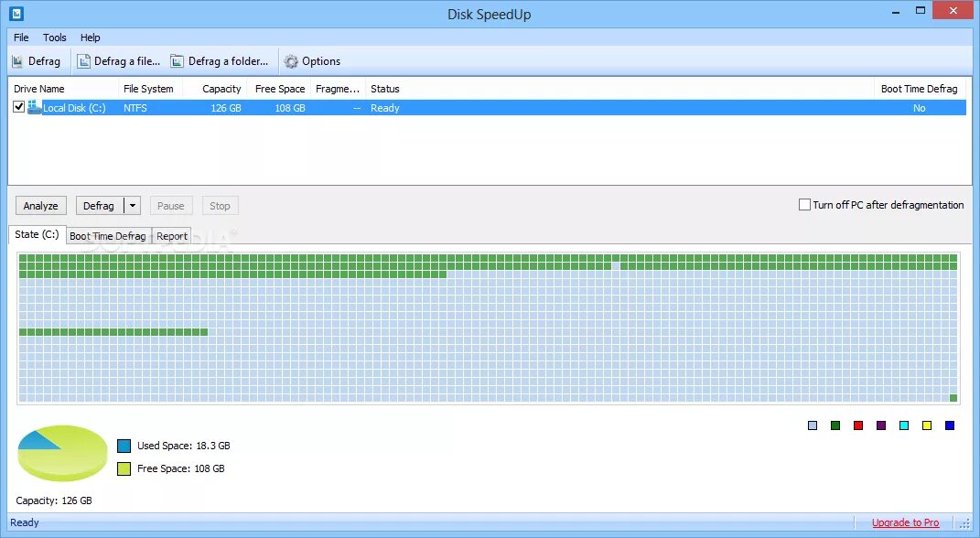Click the Stop button

(220, 206)
